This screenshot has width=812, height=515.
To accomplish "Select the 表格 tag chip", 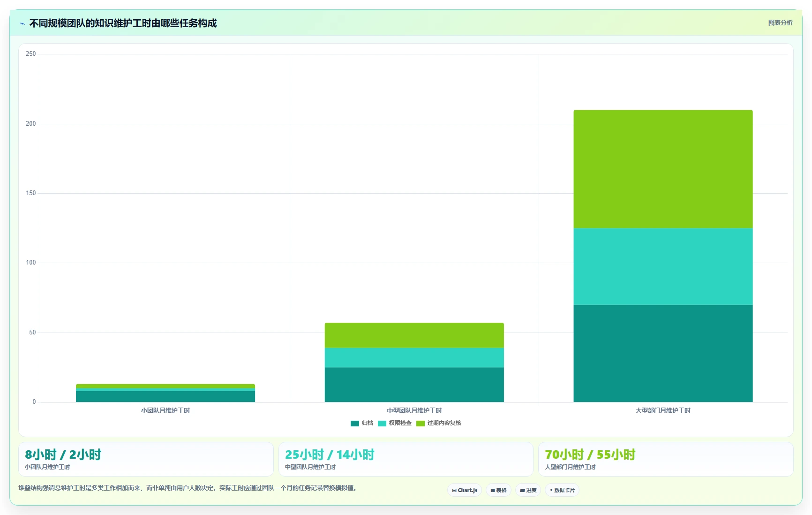I will click(x=498, y=490).
